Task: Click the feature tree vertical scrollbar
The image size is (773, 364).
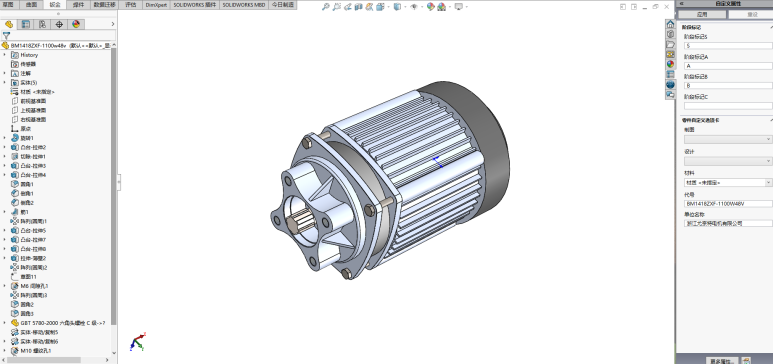Action: pyautogui.click(x=114, y=185)
